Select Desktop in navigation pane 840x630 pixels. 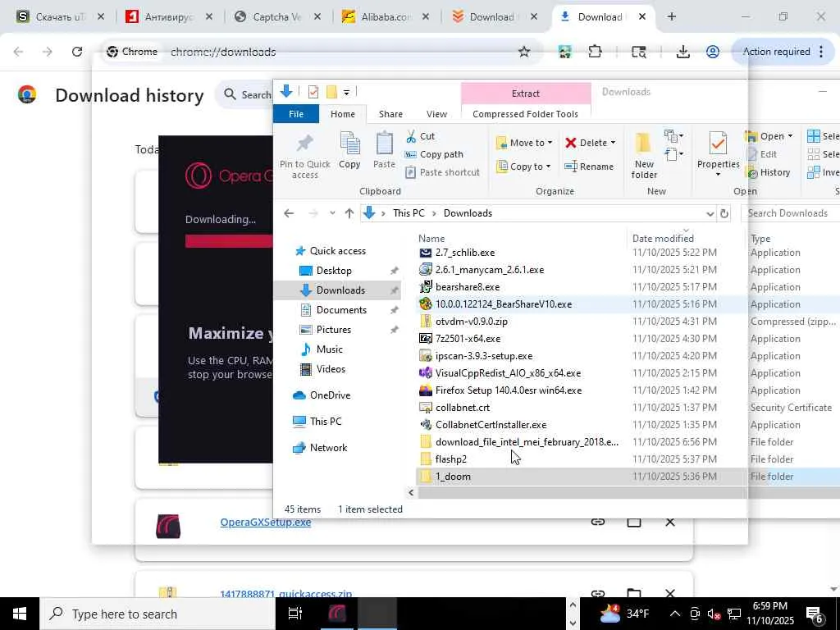click(334, 271)
